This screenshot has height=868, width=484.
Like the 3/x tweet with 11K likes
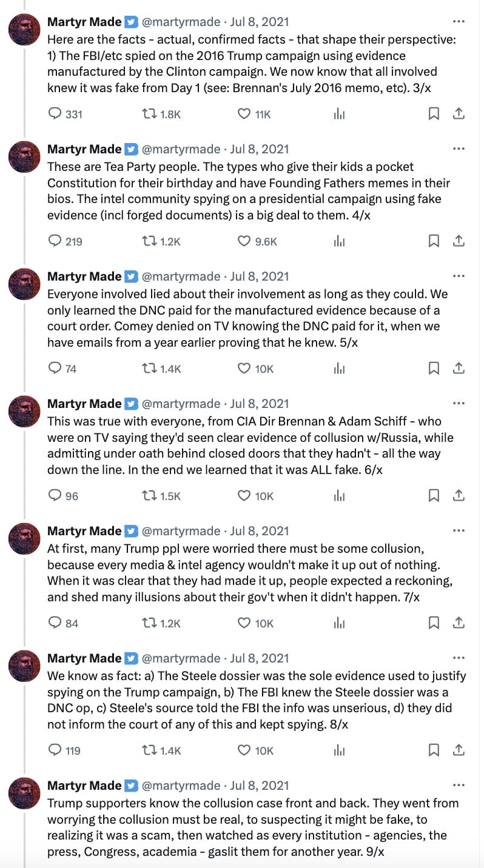point(244,113)
